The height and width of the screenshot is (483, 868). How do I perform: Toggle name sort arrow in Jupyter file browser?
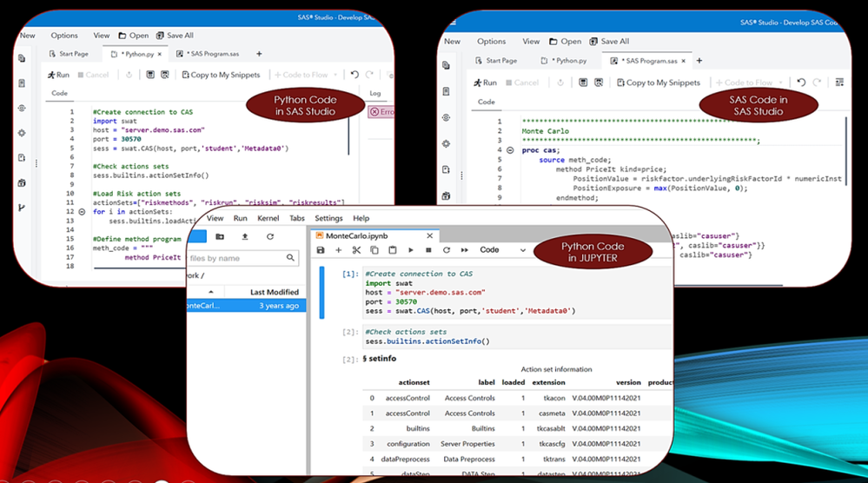211,292
